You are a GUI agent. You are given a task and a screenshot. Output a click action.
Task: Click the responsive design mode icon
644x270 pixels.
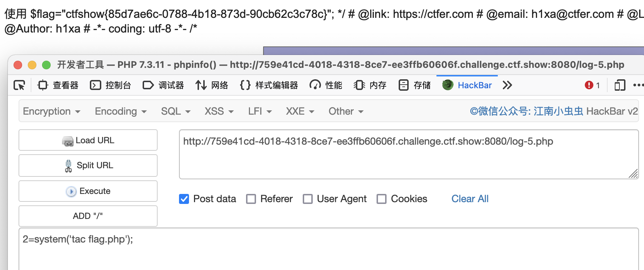(x=620, y=85)
